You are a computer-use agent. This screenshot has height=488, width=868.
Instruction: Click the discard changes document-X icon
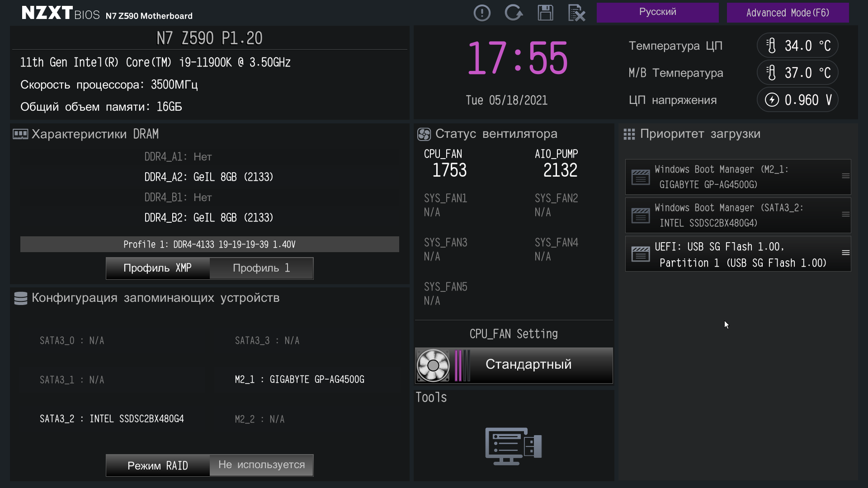(x=576, y=13)
